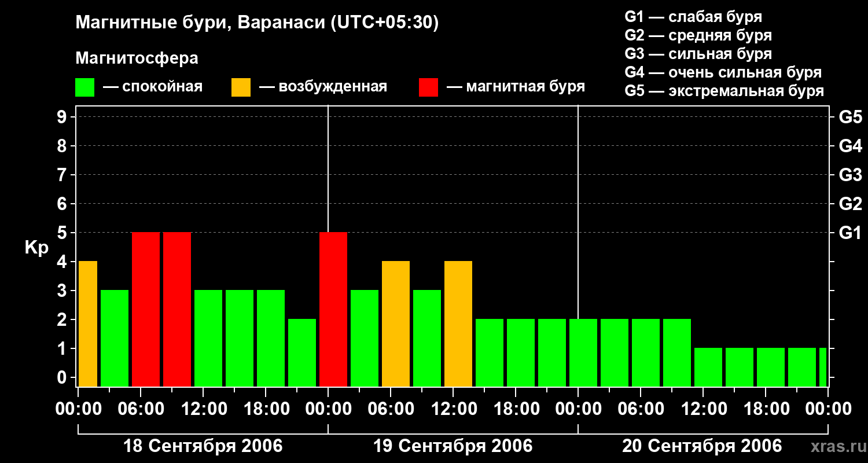Click the narrow orange bar starting 18 Сентября
868x463 pixels.
(x=88, y=324)
